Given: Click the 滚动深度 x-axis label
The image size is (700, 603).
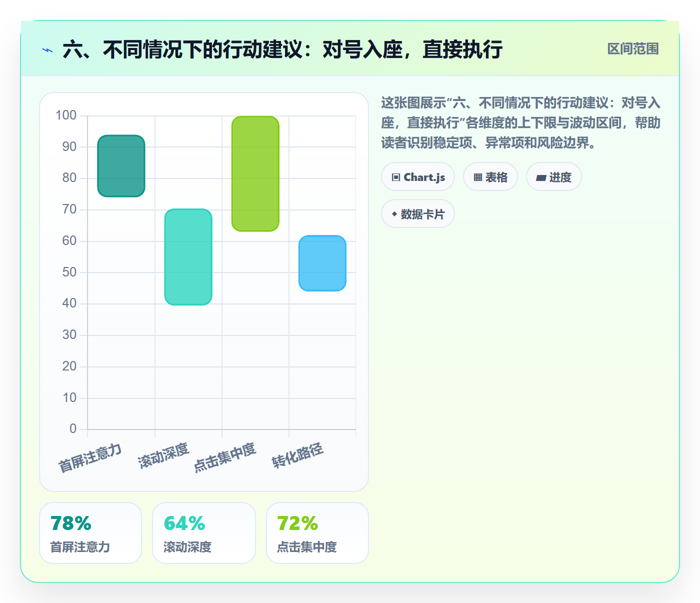Looking at the screenshot, I should coord(163,455).
